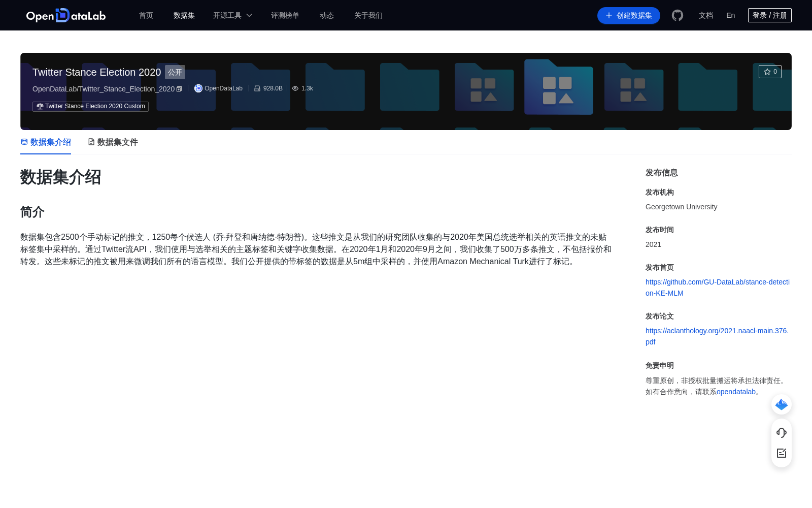Open the GitHub icon in the header
Image resolution: width=812 pixels, height=508 pixels.
(x=678, y=15)
